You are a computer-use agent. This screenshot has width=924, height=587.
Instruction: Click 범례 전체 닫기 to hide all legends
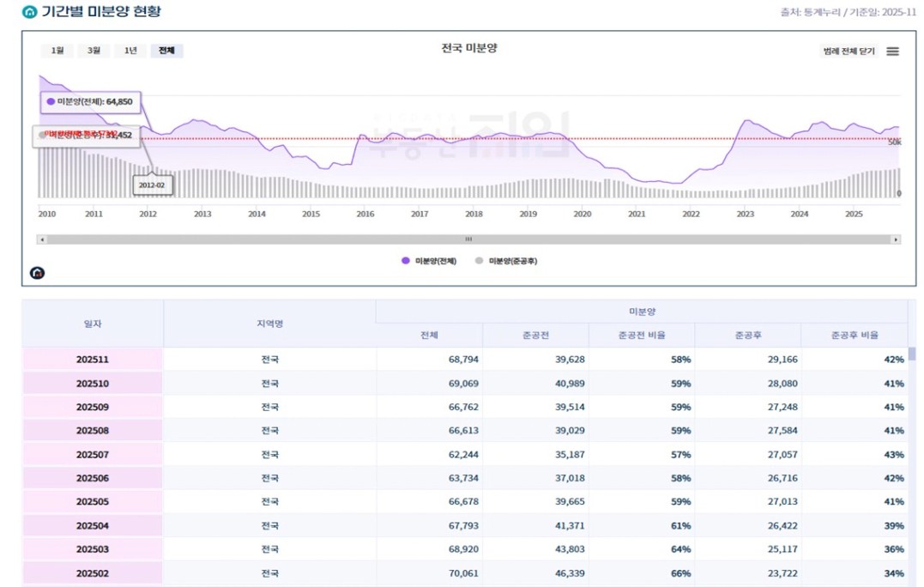[x=849, y=51]
